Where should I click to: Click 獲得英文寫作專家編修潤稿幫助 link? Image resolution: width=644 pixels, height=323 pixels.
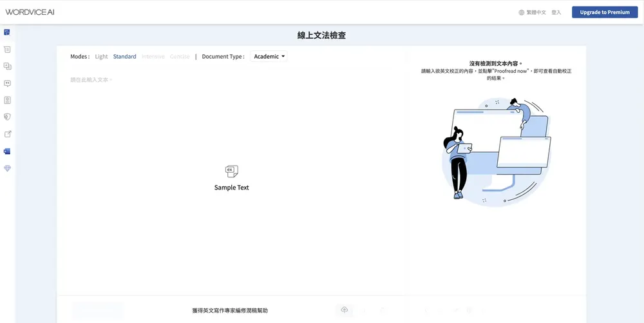tap(230, 311)
